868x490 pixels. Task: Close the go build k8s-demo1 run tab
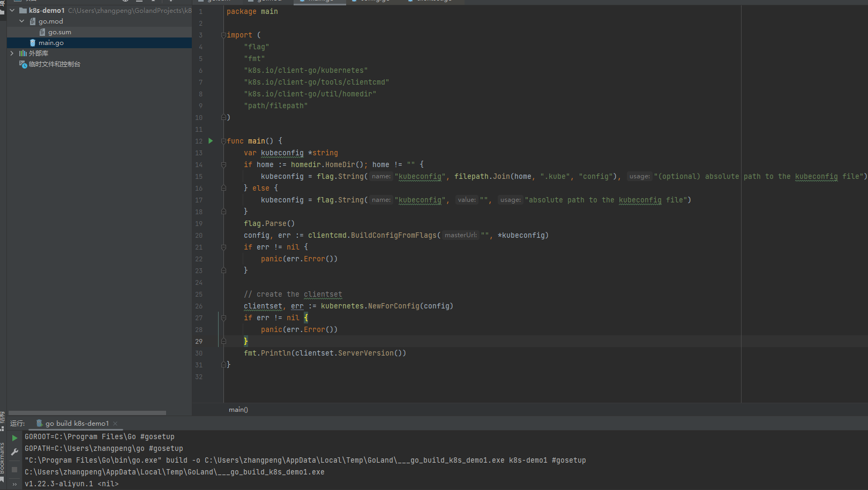115,424
